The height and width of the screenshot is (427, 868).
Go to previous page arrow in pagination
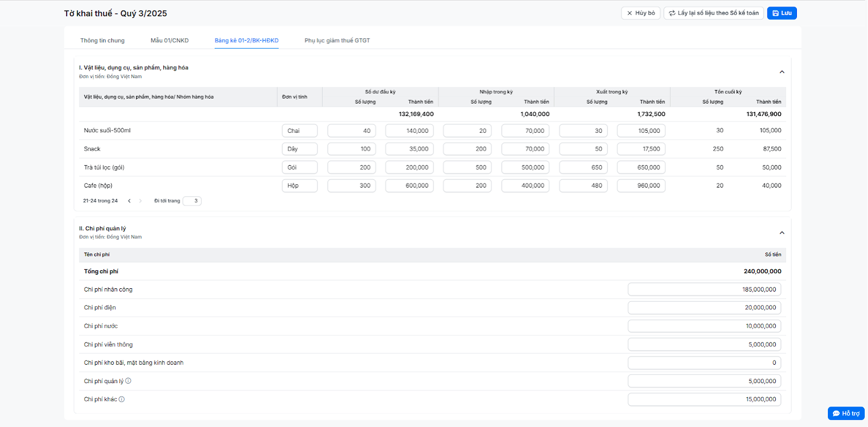tap(129, 201)
